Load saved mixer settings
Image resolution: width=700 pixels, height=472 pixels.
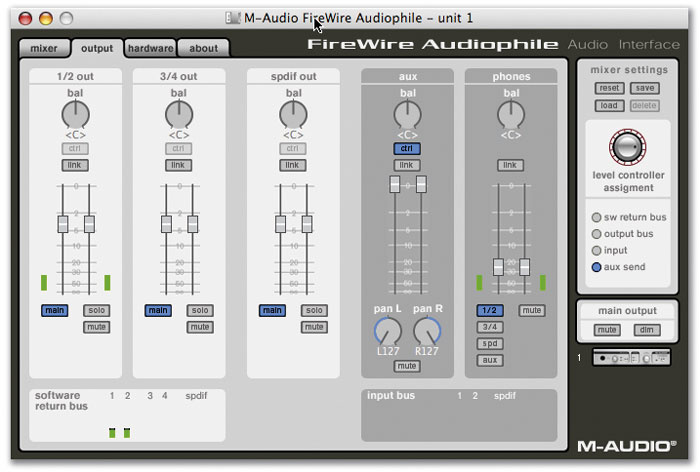(x=609, y=106)
